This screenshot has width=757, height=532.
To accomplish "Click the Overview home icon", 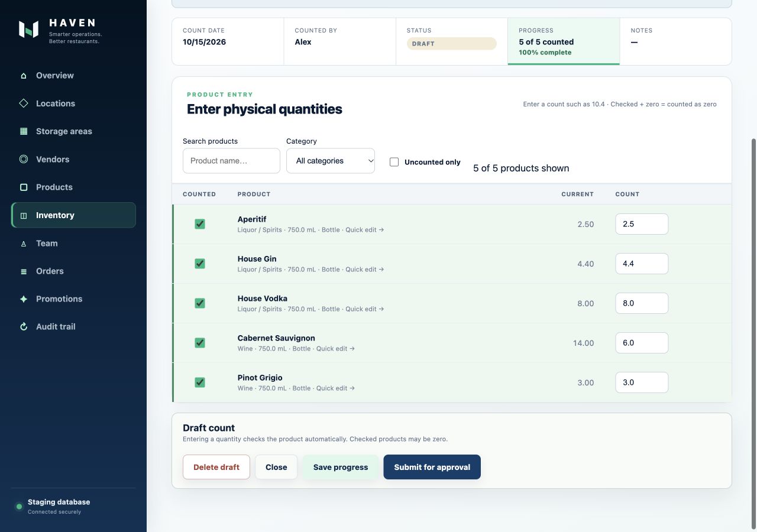I will [x=24, y=76].
